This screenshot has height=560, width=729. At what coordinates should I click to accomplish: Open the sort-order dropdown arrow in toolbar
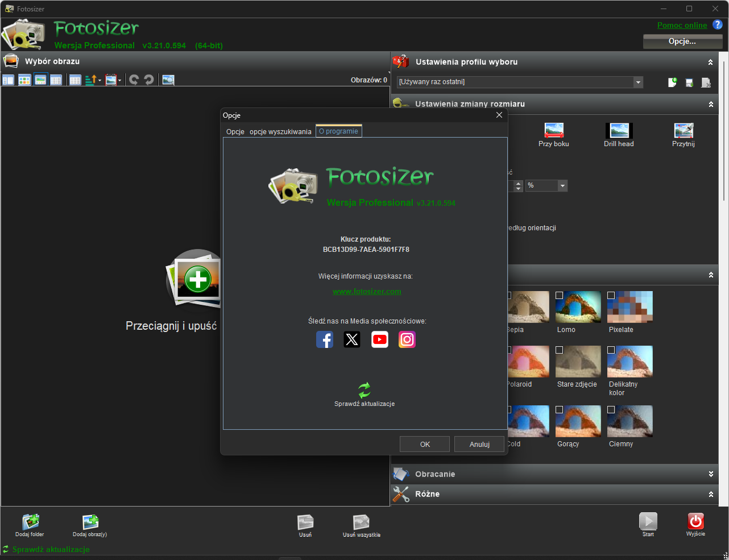(100, 81)
